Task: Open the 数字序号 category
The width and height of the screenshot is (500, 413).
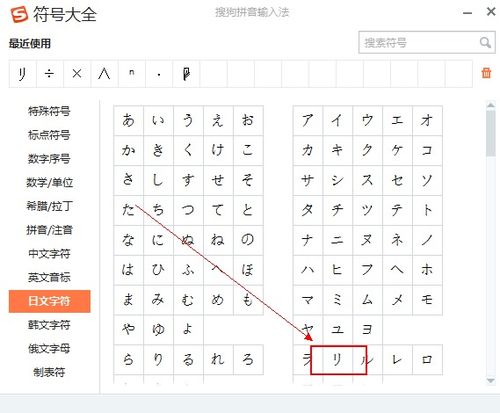Action: coord(49,159)
